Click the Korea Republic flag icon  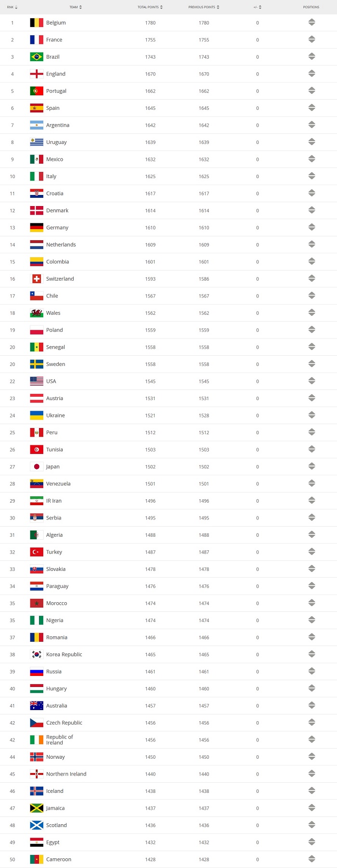click(x=37, y=654)
